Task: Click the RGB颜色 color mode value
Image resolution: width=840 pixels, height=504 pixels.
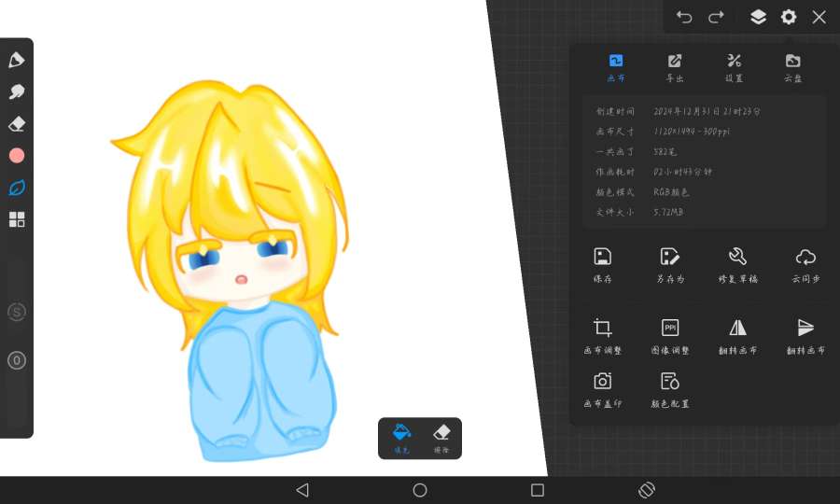Action: point(671,191)
